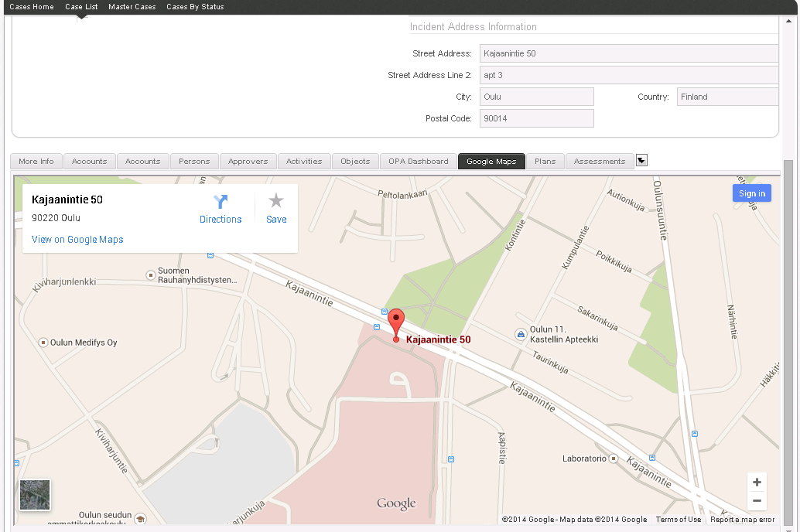Click the satellite view thumbnail
The width and height of the screenshot is (800, 532).
34,493
